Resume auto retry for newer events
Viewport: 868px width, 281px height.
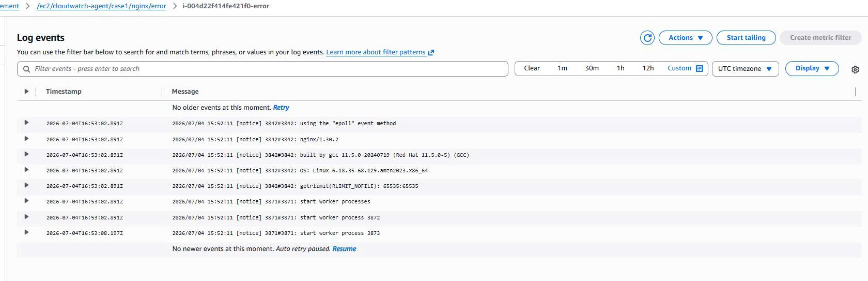[x=344, y=249]
